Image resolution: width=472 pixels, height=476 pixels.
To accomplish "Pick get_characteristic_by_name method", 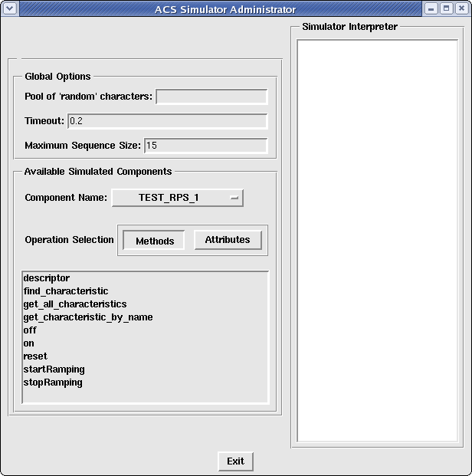I will click(x=88, y=317).
